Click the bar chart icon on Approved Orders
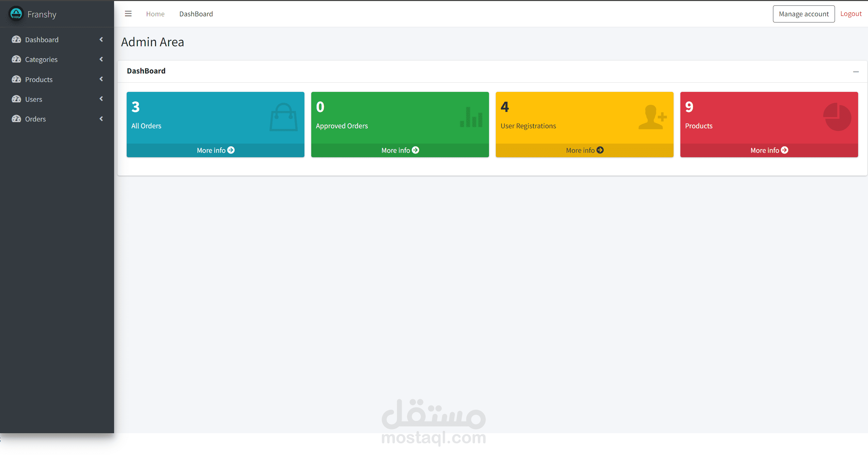Viewport: 868px width, 456px height. coord(471,117)
